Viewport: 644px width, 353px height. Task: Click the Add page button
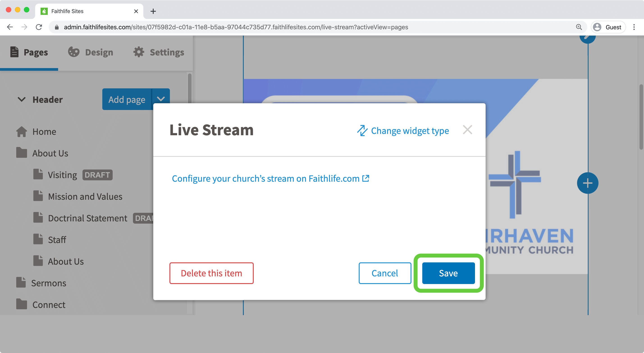click(x=127, y=99)
